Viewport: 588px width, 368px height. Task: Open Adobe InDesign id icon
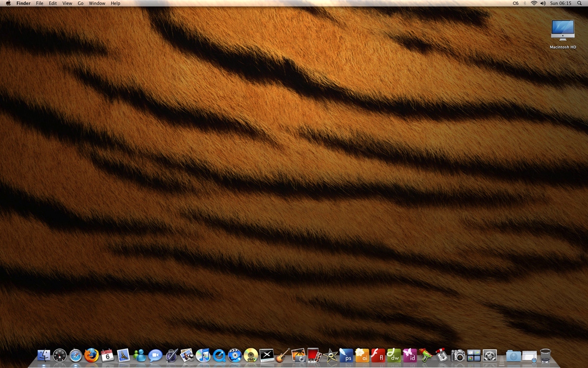[x=410, y=355]
